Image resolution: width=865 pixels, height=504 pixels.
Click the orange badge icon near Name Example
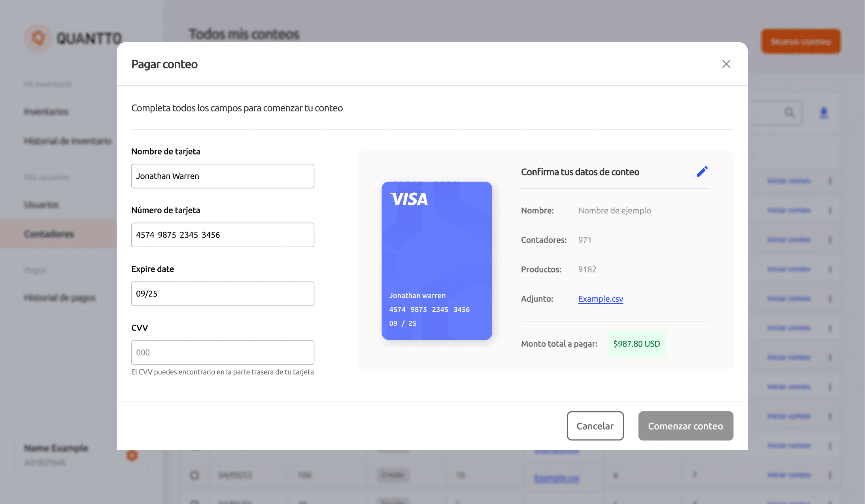132,455
